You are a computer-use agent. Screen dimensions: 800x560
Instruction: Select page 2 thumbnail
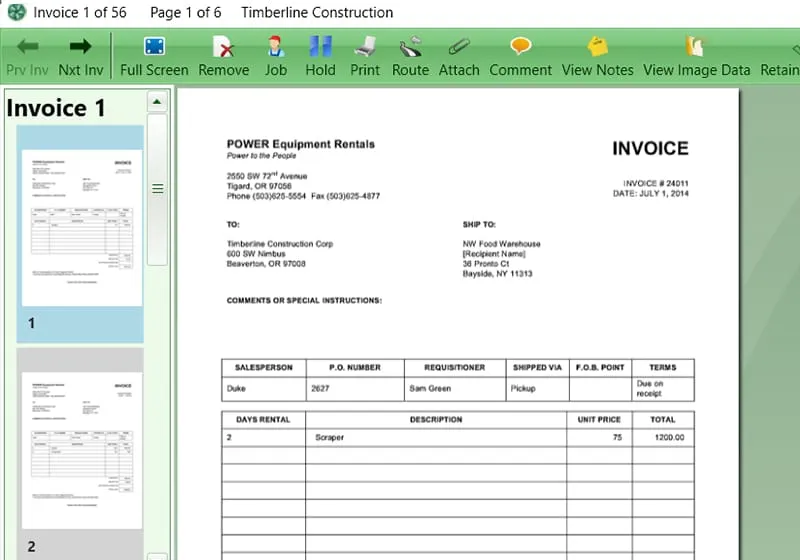(80, 450)
